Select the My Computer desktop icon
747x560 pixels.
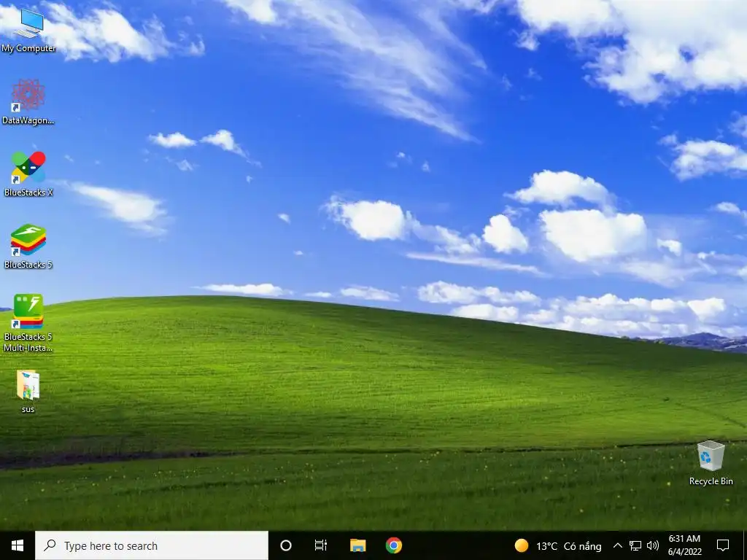pos(28,31)
